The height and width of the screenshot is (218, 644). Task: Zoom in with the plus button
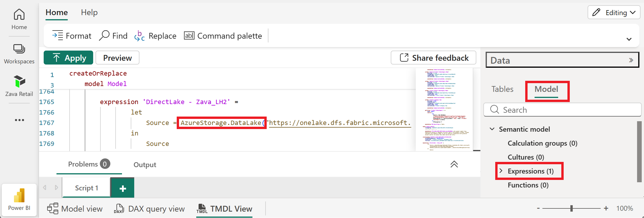[606, 208]
